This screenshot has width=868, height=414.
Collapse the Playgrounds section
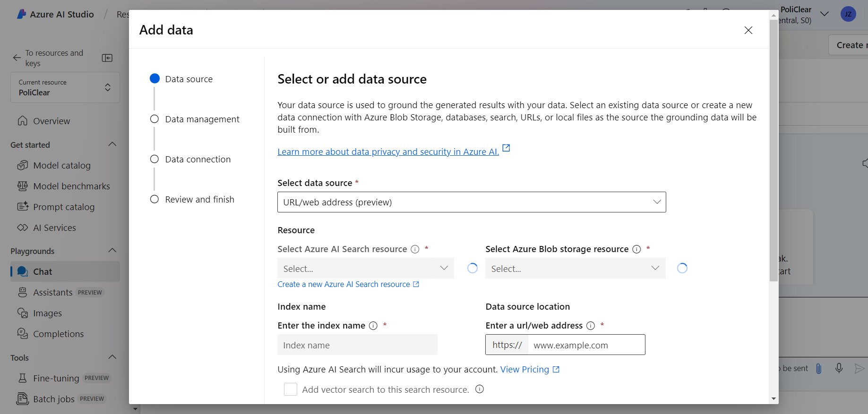[x=112, y=250]
